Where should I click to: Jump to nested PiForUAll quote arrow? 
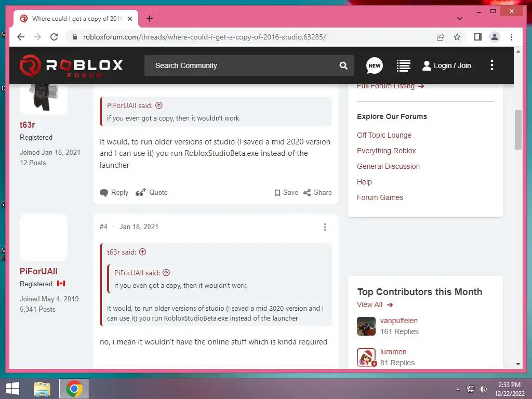(166, 272)
